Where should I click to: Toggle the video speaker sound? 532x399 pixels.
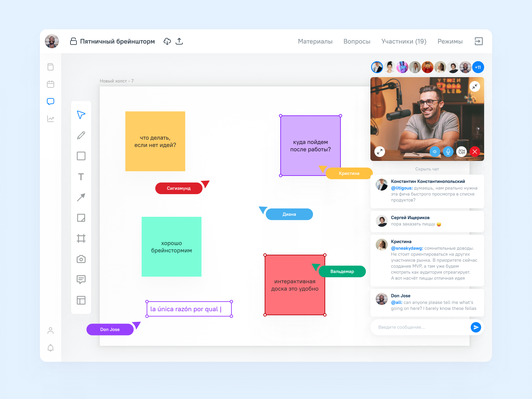click(435, 152)
